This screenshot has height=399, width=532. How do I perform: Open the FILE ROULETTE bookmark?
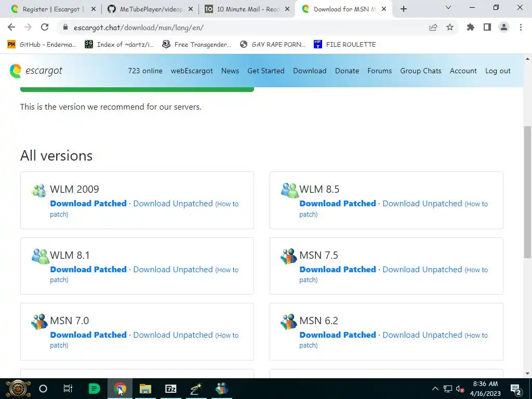pyautogui.click(x=345, y=45)
